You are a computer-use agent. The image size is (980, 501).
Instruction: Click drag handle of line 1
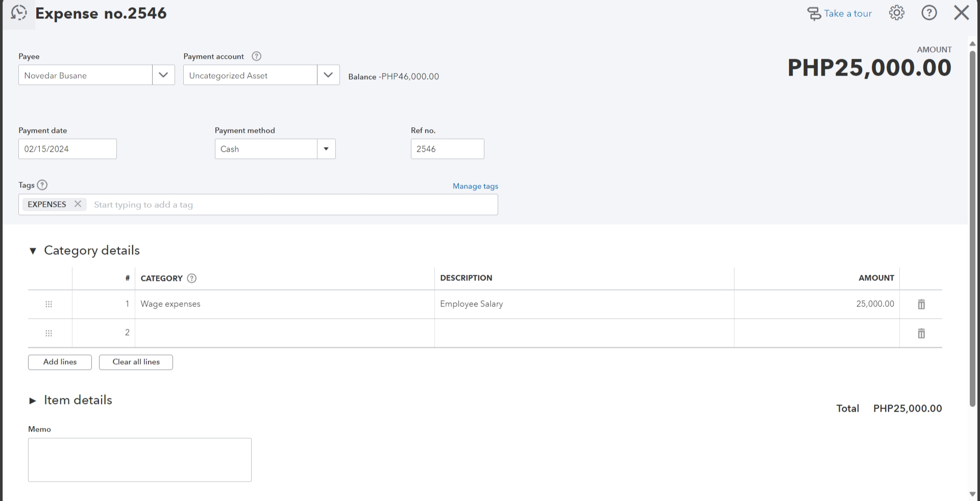49,304
